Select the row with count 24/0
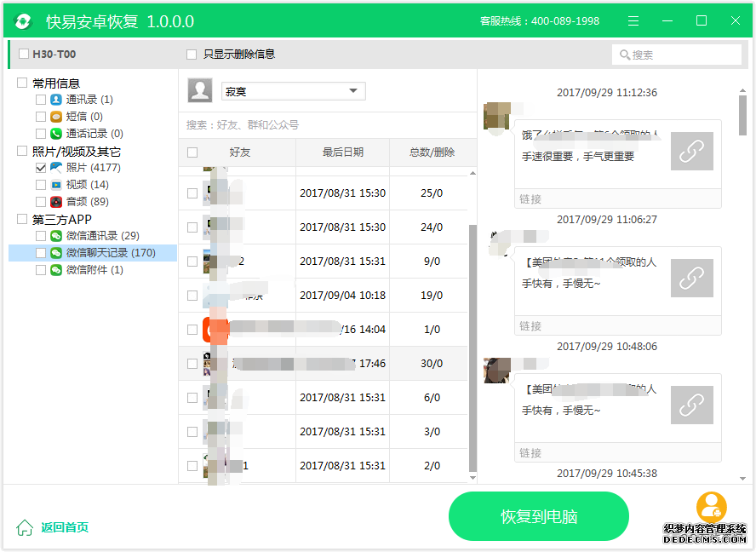The height and width of the screenshot is (552, 756). point(323,227)
